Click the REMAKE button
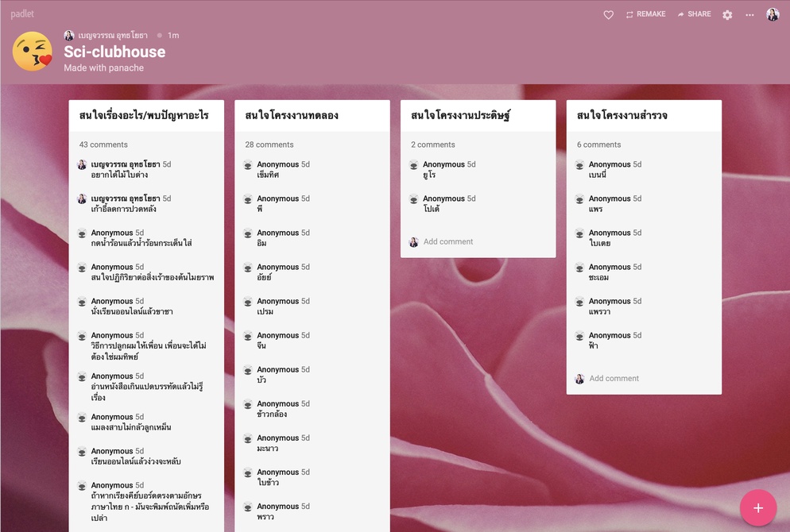 645,14
